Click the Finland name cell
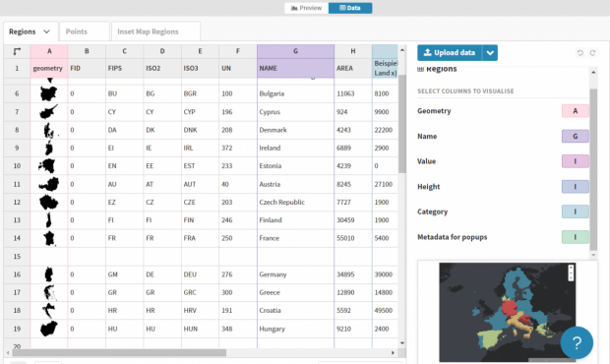This screenshot has height=364, width=610. 296,220
